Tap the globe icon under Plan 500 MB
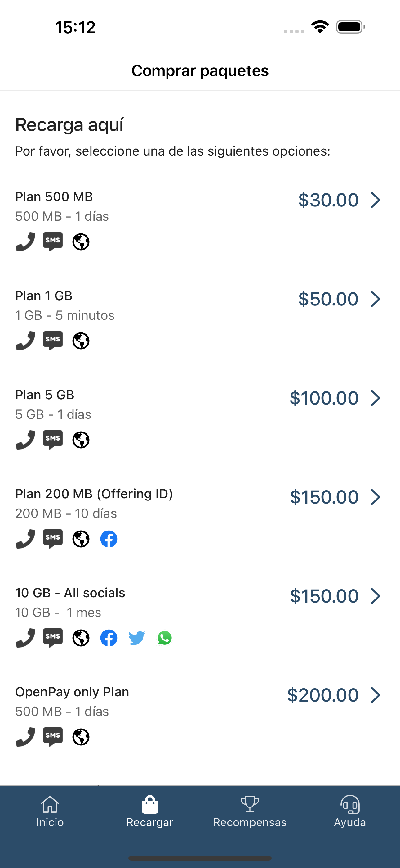 point(81,242)
